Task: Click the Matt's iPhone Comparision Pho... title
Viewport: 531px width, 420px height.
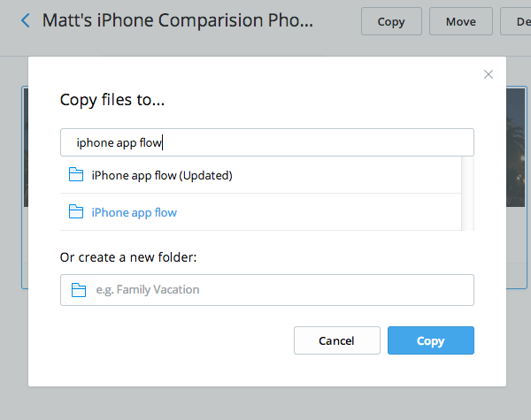Action: coord(178,20)
